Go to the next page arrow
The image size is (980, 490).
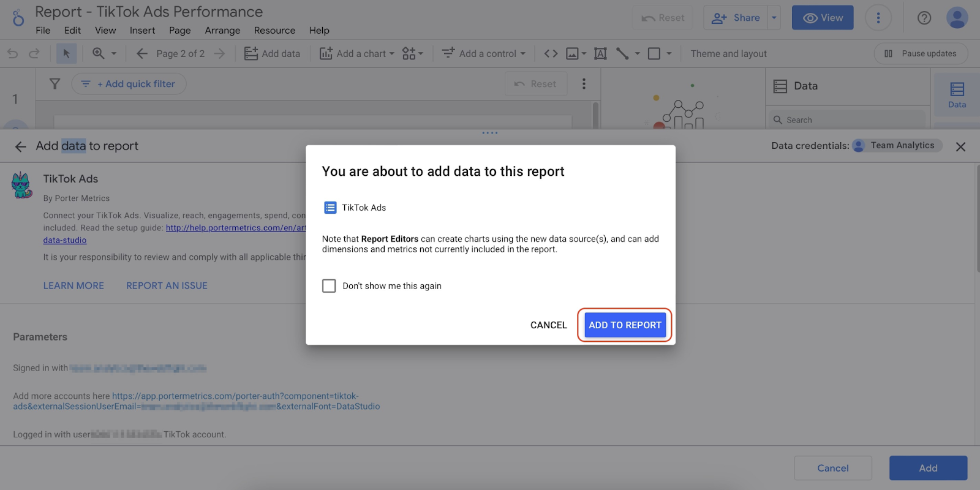219,54
